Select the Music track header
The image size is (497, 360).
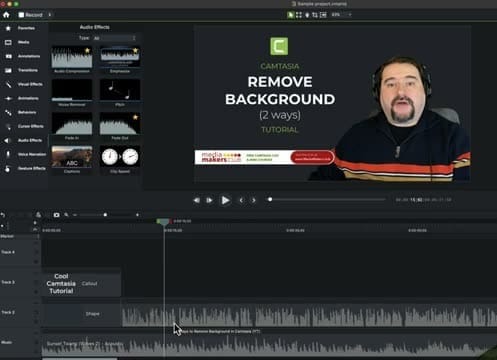pyautogui.click(x=20, y=342)
